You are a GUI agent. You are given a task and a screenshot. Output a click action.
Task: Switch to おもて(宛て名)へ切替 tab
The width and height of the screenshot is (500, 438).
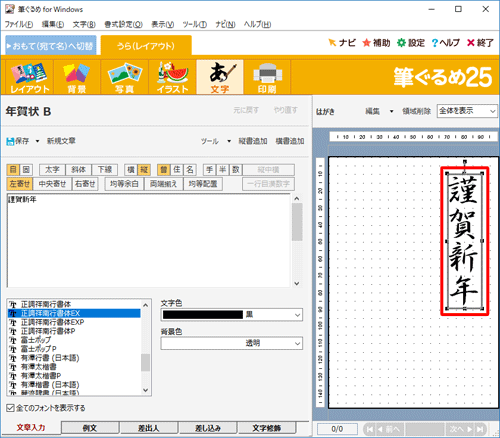pyautogui.click(x=51, y=46)
